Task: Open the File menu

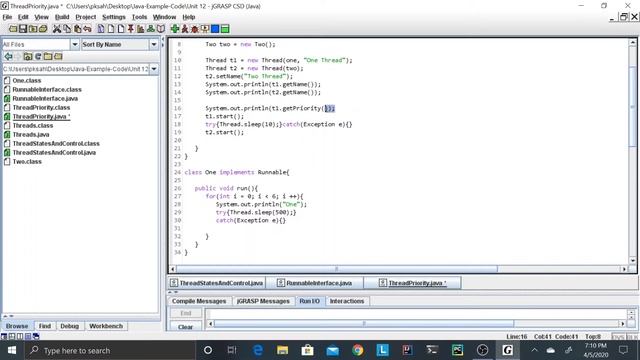Action: (x=7, y=17)
